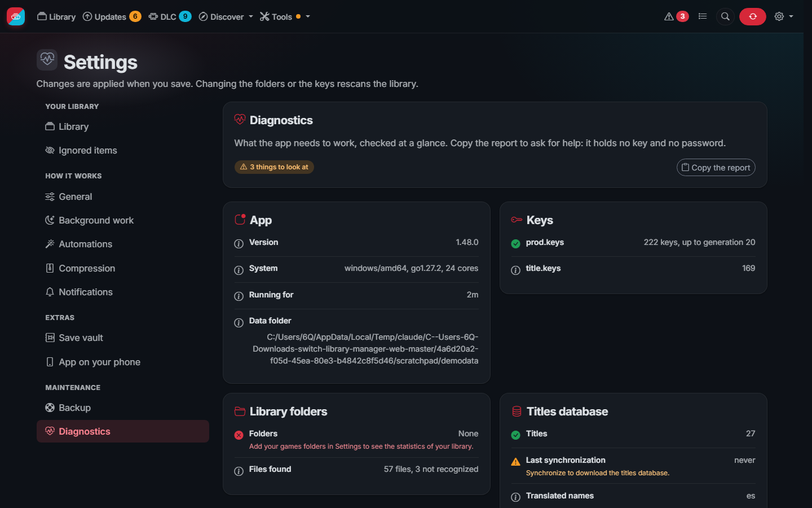
Task: Click the info icon beside Files found
Action: pos(239,471)
